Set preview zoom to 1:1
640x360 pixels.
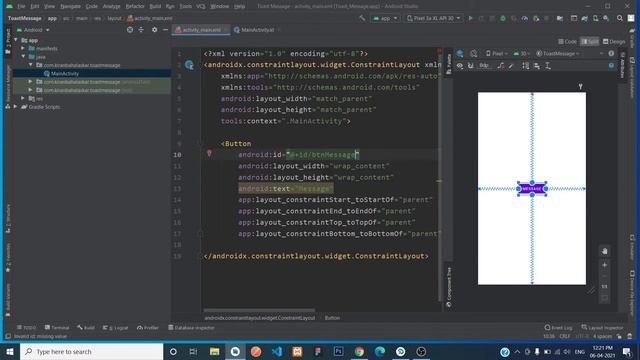click(604, 287)
